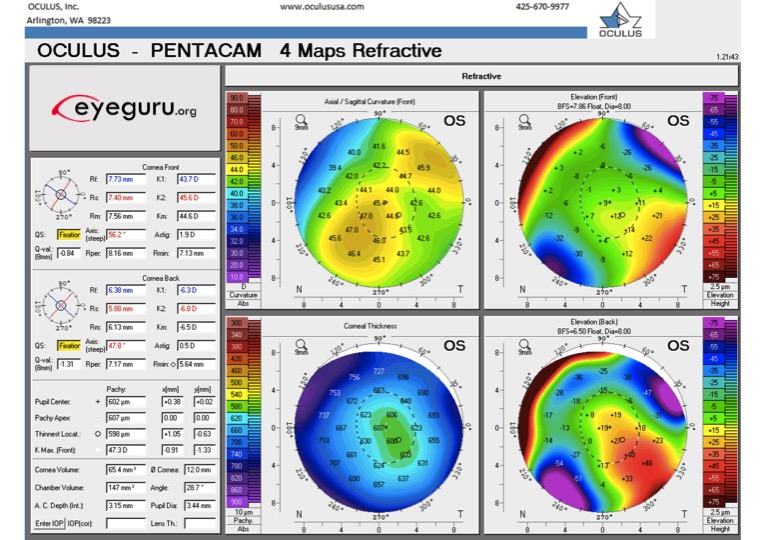The height and width of the screenshot is (540, 766).
Task: Select the 10.0 purple curvature scale swatch
Action: (x=237, y=277)
